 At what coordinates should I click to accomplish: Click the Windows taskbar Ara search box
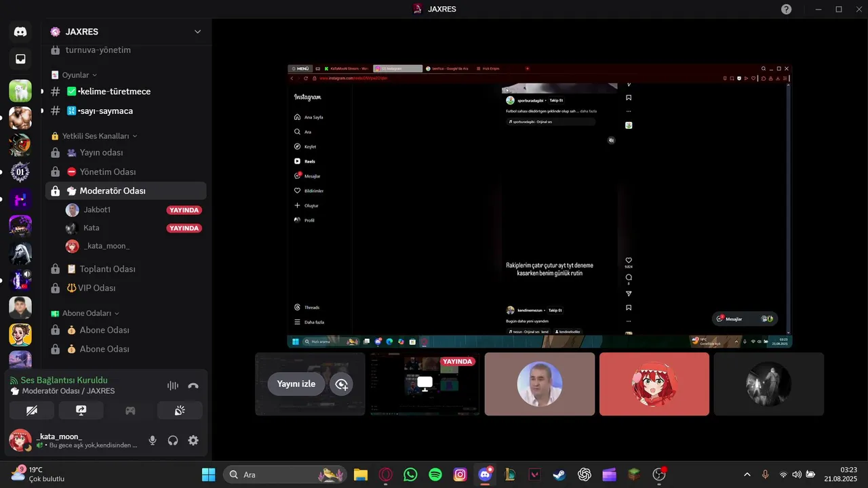(285, 474)
